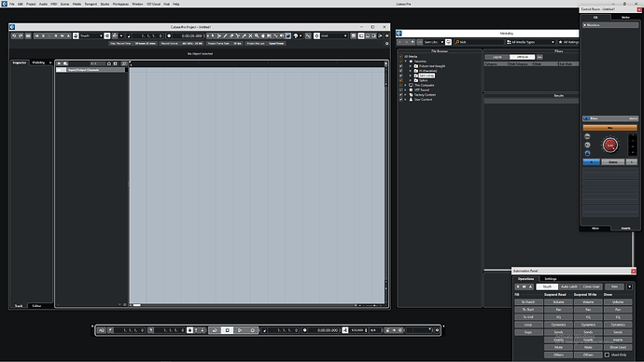Screen dimensions: 644x362
Task: Click the Show Used button
Action: pyautogui.click(x=618, y=347)
